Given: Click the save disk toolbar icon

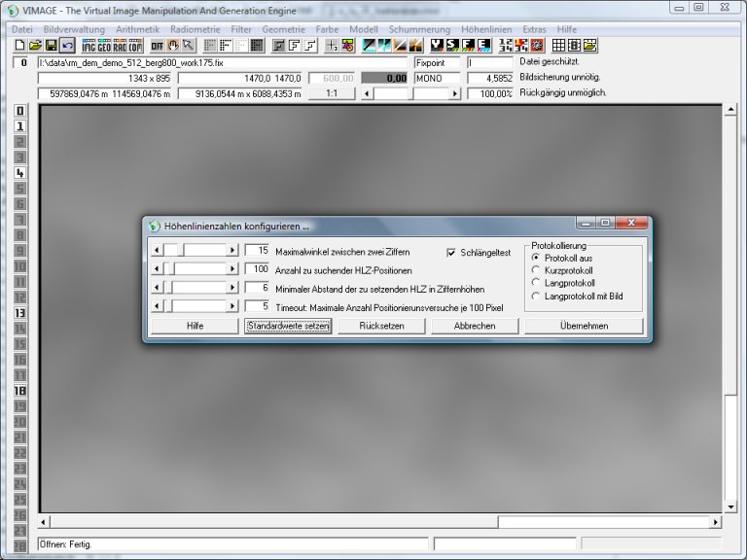Looking at the screenshot, I should (51, 46).
